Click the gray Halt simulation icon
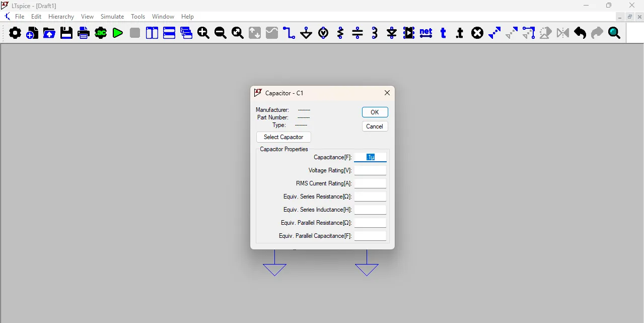The image size is (644, 323). click(135, 33)
